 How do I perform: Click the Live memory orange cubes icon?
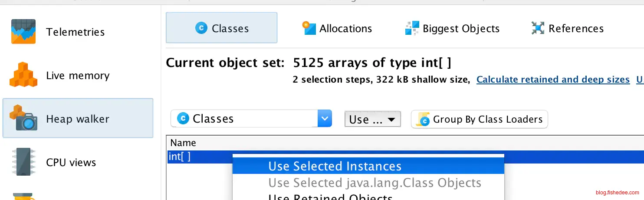coord(23,75)
